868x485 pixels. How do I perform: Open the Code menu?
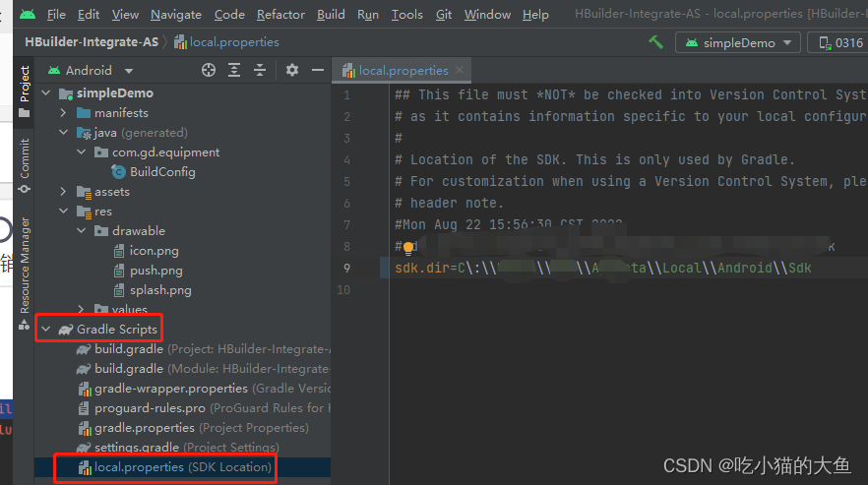229,15
